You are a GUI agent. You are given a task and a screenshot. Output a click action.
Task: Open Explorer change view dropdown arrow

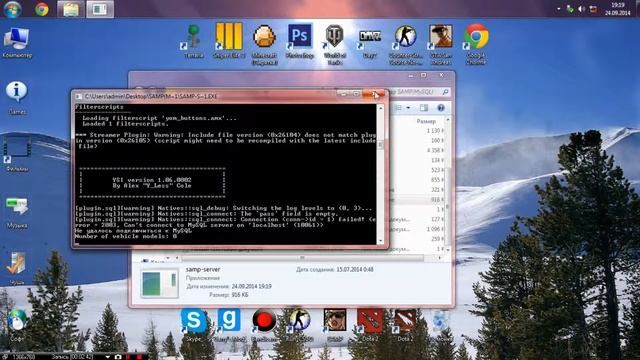408,108
